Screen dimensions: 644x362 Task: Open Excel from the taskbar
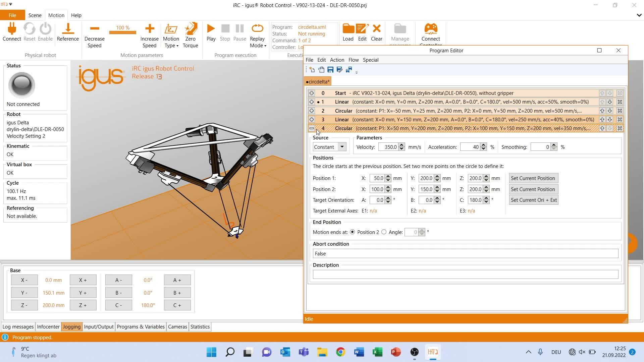(x=377, y=352)
